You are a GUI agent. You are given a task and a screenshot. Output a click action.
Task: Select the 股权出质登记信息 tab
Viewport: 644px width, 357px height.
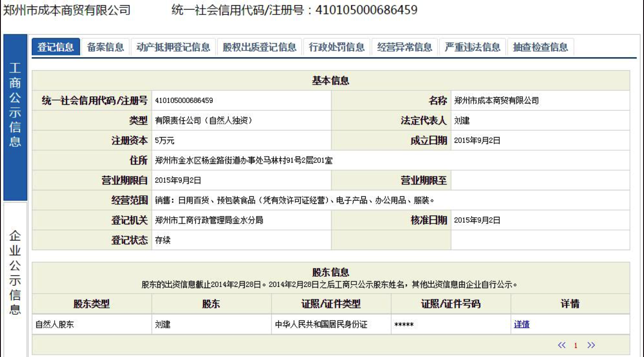tap(259, 47)
